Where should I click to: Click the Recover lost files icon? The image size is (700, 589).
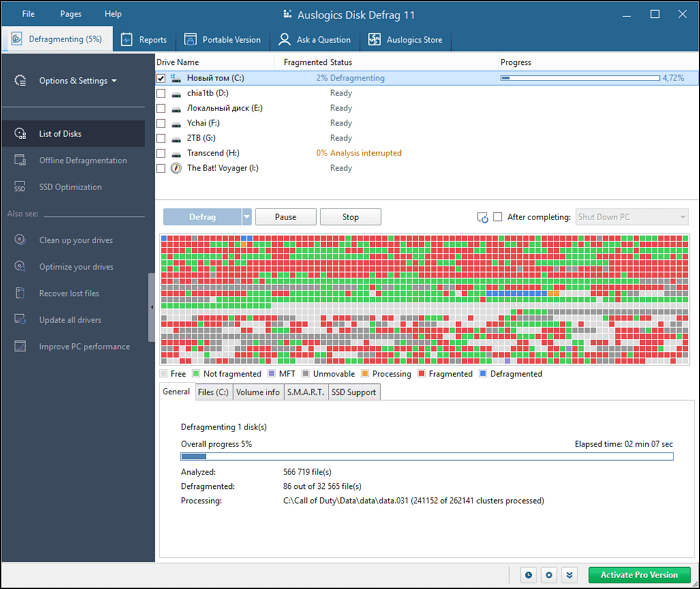pyautogui.click(x=19, y=293)
